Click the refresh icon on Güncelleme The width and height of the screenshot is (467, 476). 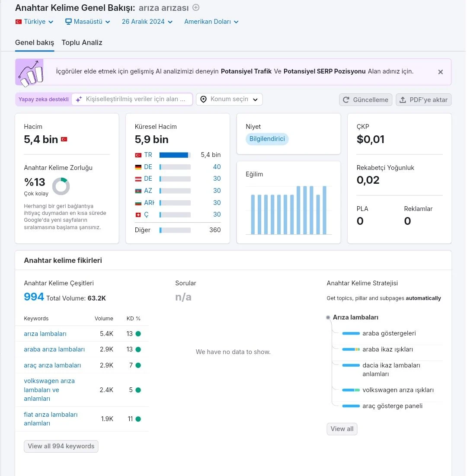click(346, 100)
